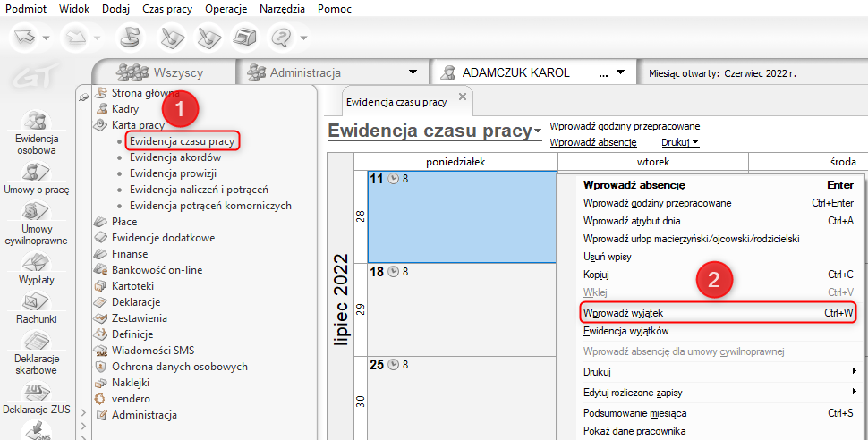The width and height of the screenshot is (868, 440).
Task: Select Ewidencja prowizji in tree
Action: click(174, 173)
